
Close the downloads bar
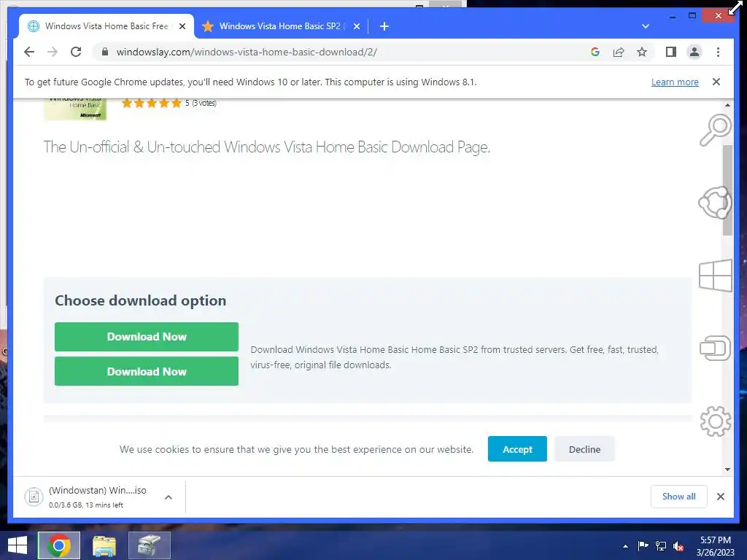720,497
